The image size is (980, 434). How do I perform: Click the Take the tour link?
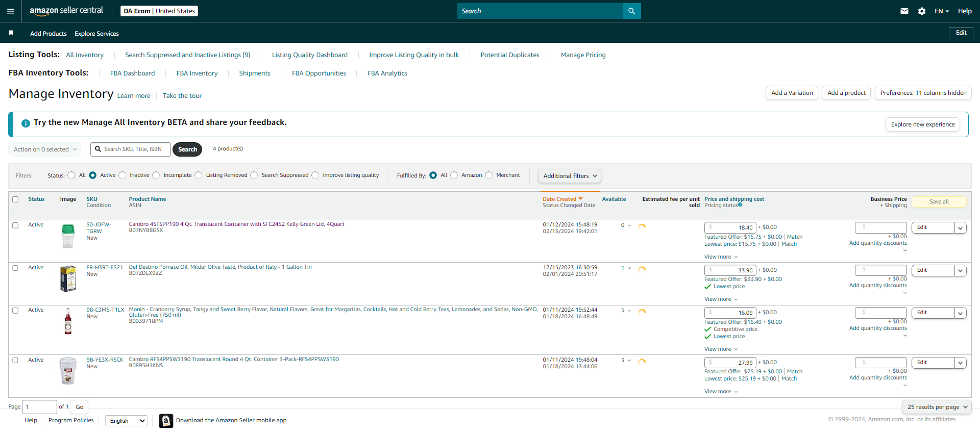(x=182, y=96)
